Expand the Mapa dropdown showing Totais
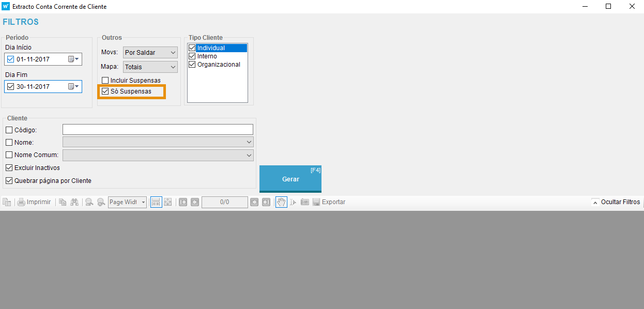 tap(150, 67)
